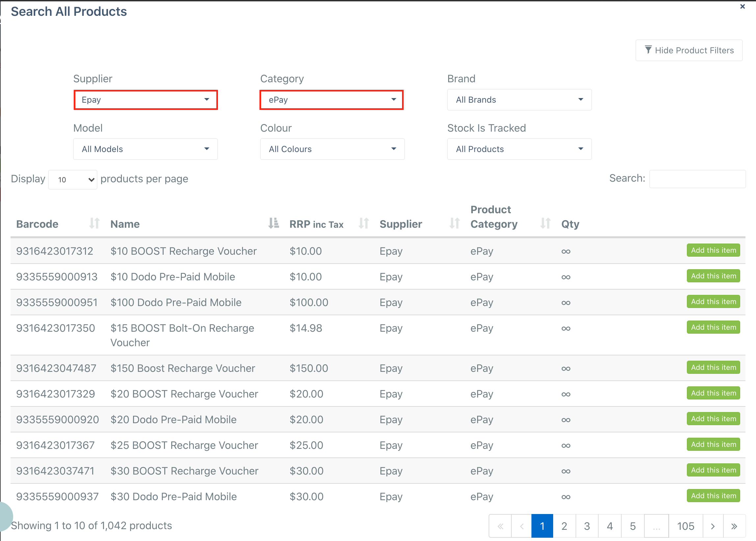
Task: Click the $25.00 price cell
Action: (x=306, y=445)
